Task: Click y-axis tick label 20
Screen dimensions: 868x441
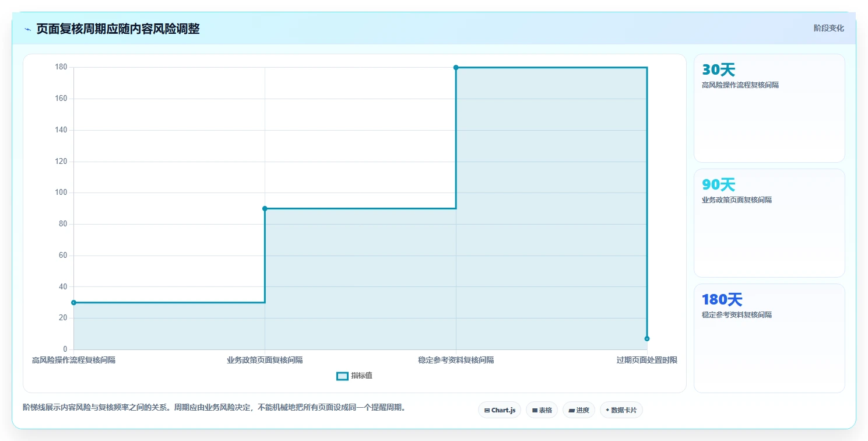Action: tap(63, 318)
